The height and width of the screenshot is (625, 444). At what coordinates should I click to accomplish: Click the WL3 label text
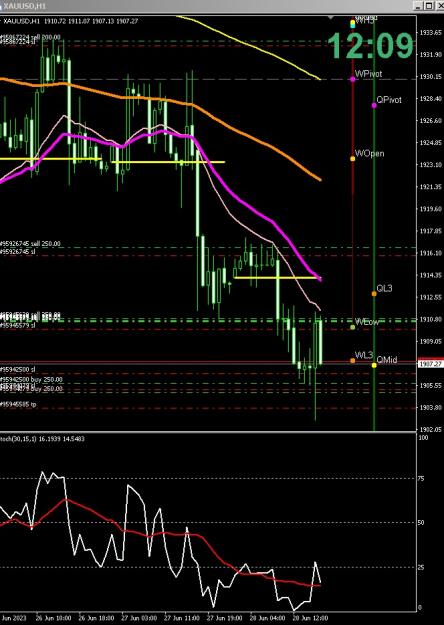tap(364, 355)
